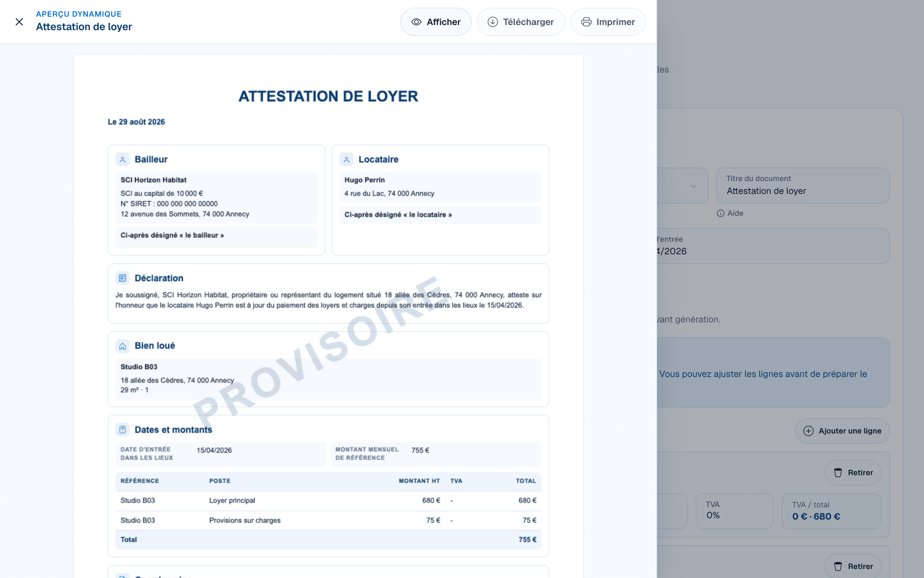Image resolution: width=924 pixels, height=578 pixels.
Task: Click the date 'Le 29 août 2026'
Action: tap(136, 122)
